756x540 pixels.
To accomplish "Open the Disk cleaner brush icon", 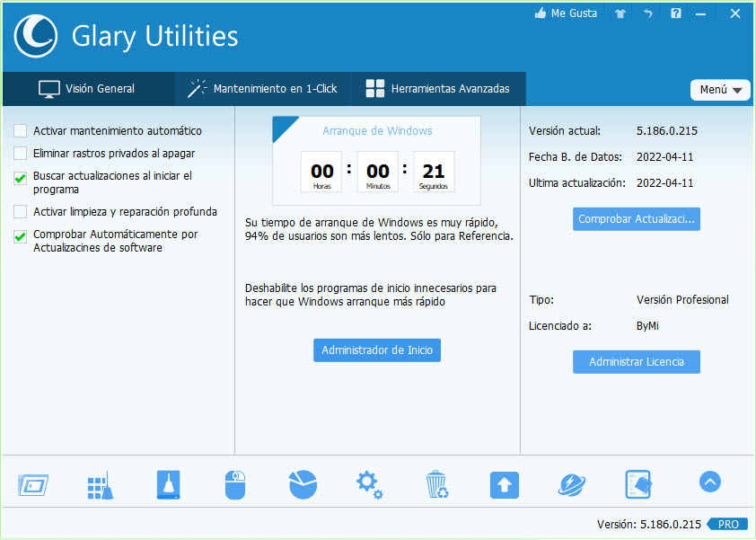I will (168, 484).
